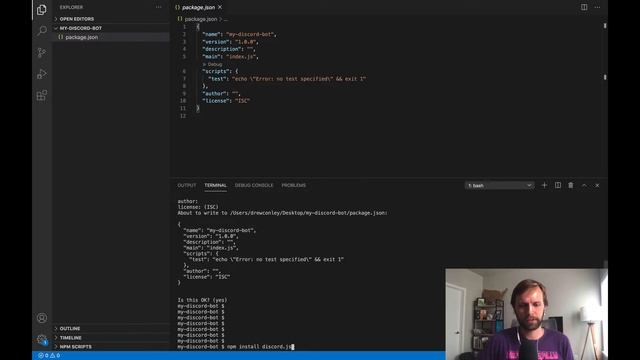The width and height of the screenshot is (640, 360).
Task: Click the "version" line in editor
Action: tap(231, 42)
